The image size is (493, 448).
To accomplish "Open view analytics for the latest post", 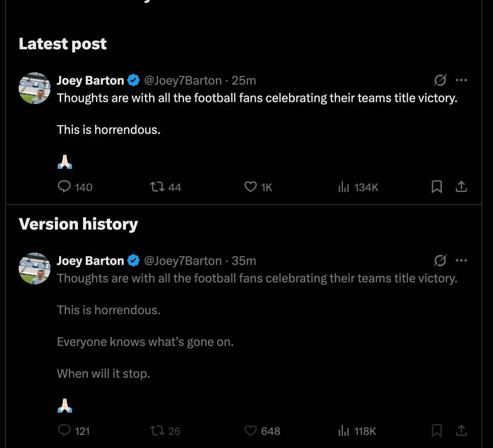I will pyautogui.click(x=344, y=187).
